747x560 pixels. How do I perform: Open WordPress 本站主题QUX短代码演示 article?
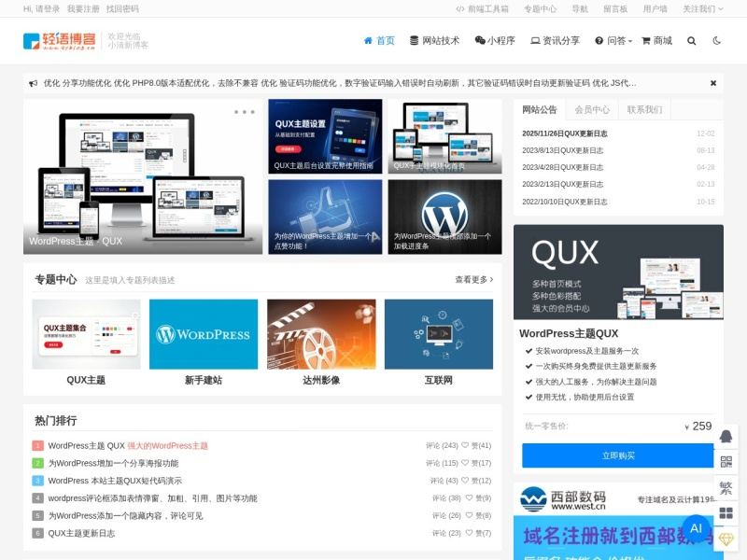[115, 481]
